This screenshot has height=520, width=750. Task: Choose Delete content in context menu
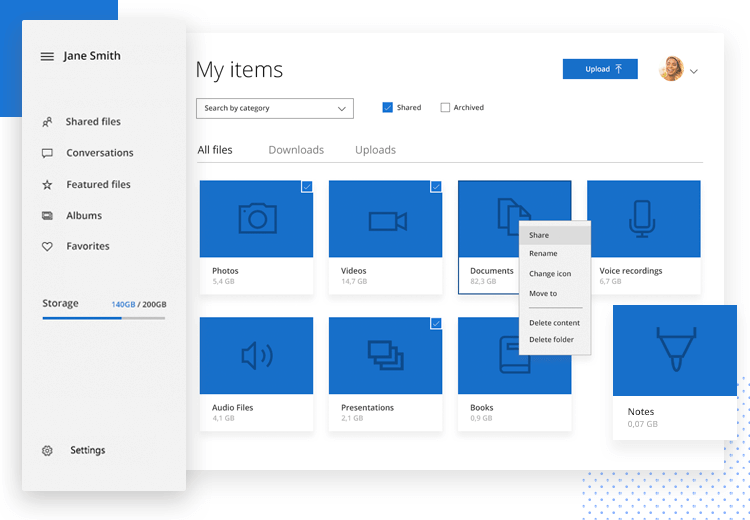tap(555, 323)
